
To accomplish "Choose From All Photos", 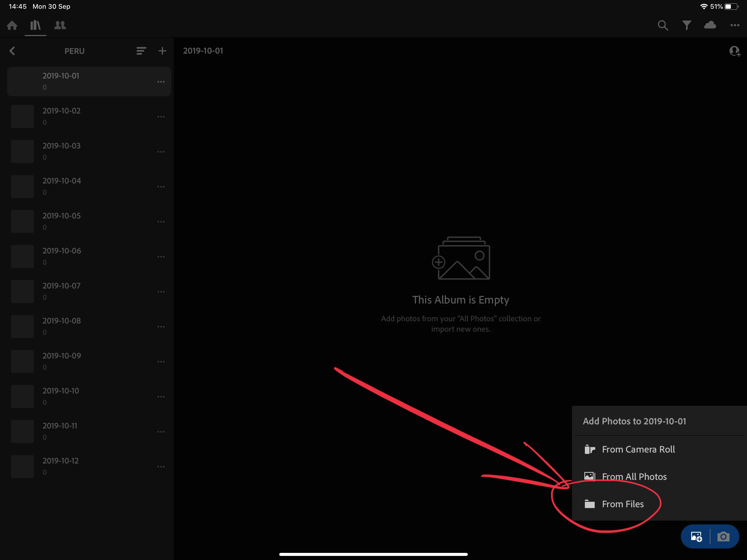I will 634,477.
